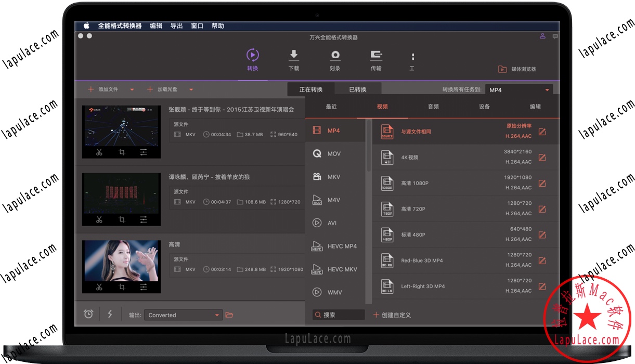Image resolution: width=635 pixels, height=364 pixels.
Task: Open the 工具箱 tools module
Action: (412, 59)
